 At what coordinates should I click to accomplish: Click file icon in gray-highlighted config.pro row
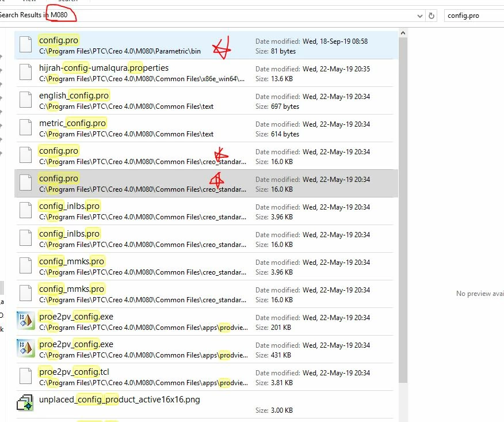25,183
